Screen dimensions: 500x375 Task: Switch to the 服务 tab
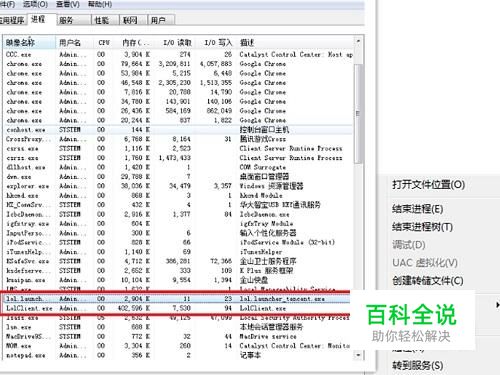click(x=73, y=20)
